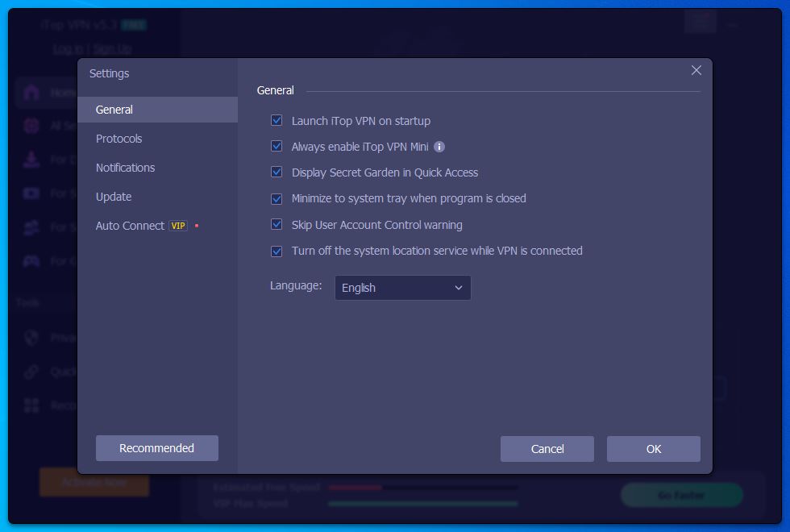Disable Minimize to system tray when closed
Screen dimensions: 790x532
point(276,198)
